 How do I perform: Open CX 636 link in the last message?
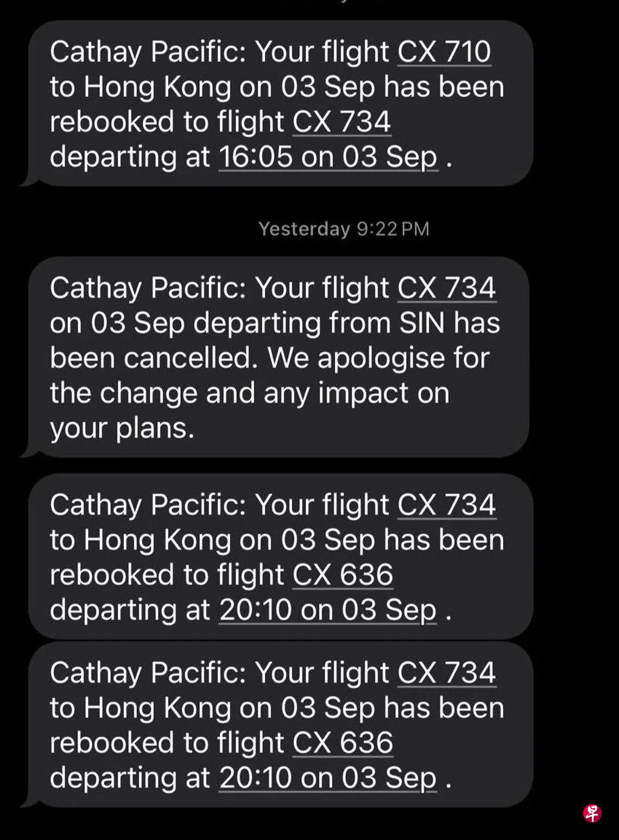(343, 742)
